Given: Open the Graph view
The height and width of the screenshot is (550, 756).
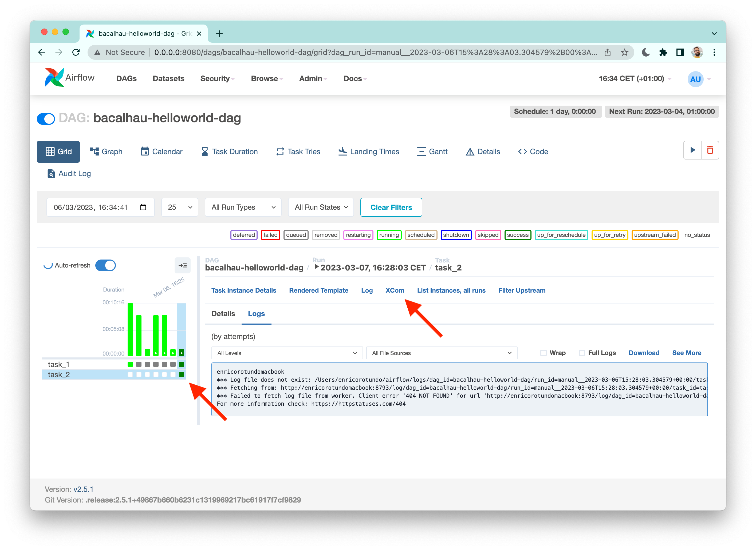Looking at the screenshot, I should point(106,152).
